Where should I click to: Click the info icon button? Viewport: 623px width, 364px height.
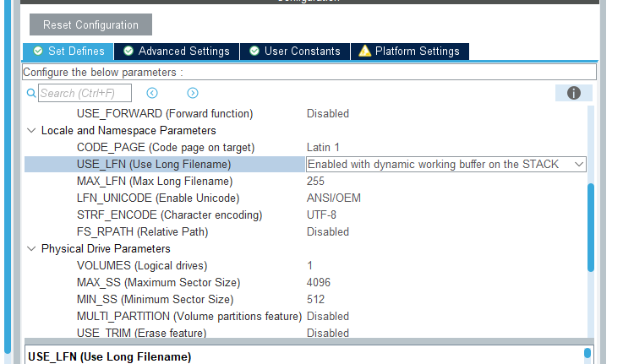pos(574,93)
